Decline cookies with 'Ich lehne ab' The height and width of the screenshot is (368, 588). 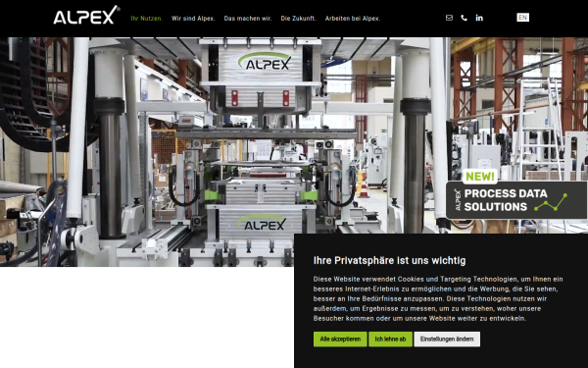[x=390, y=340]
